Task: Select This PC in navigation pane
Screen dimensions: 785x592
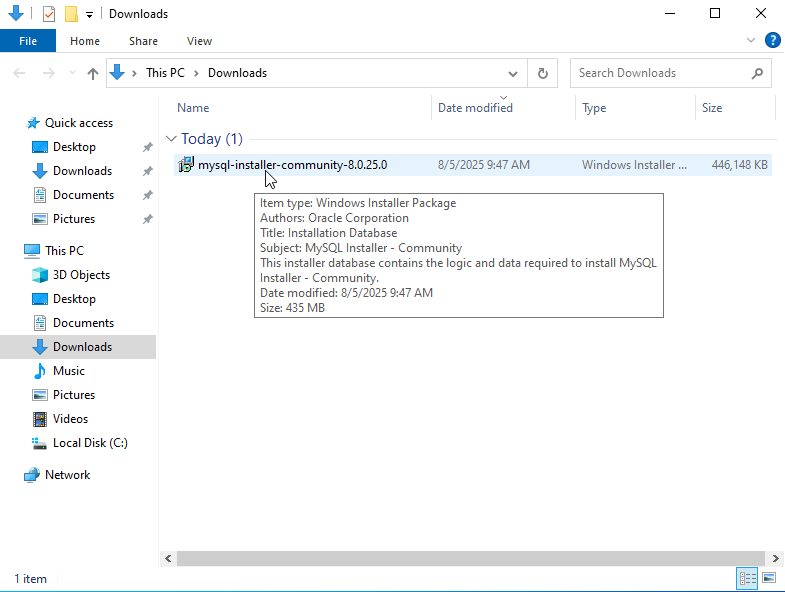Action: (x=64, y=250)
